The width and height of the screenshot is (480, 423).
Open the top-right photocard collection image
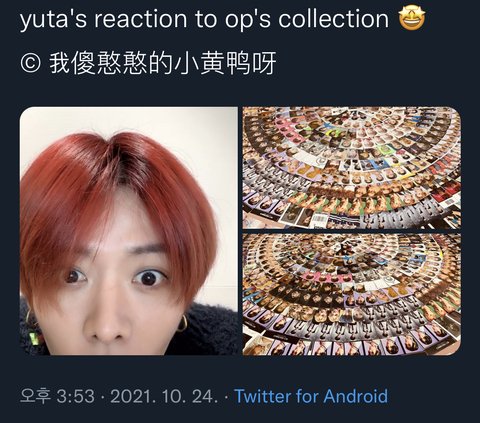pyautogui.click(x=352, y=168)
